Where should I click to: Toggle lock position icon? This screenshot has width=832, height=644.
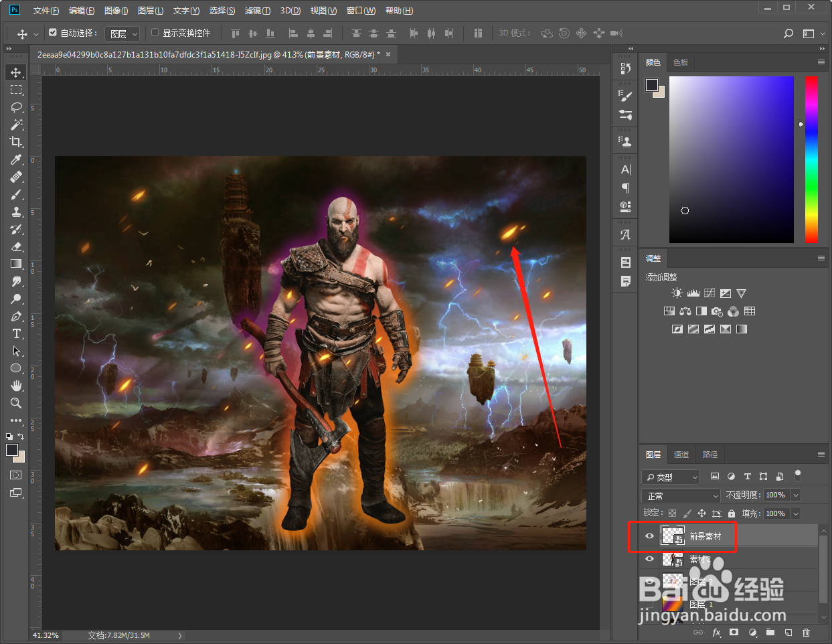(x=701, y=513)
